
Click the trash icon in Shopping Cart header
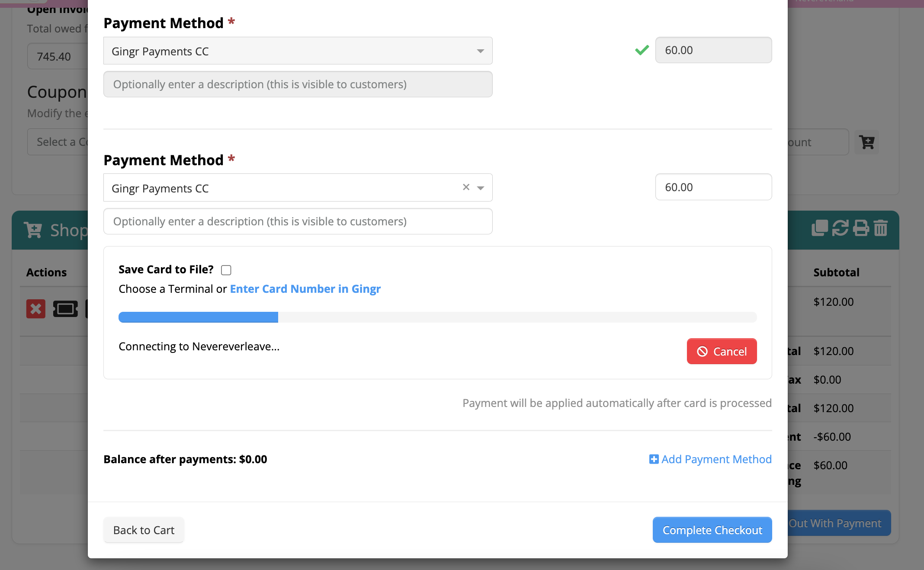click(x=880, y=228)
